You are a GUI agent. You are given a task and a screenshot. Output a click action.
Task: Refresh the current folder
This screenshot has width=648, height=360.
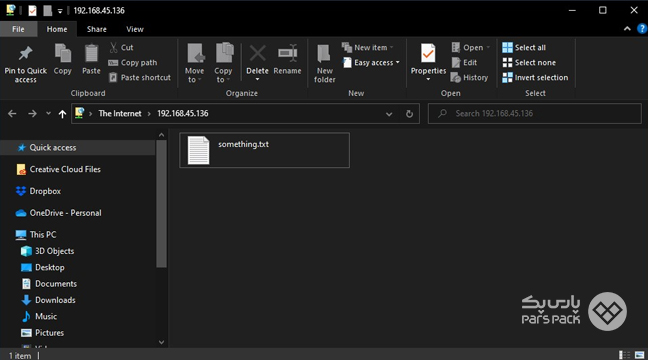(409, 114)
